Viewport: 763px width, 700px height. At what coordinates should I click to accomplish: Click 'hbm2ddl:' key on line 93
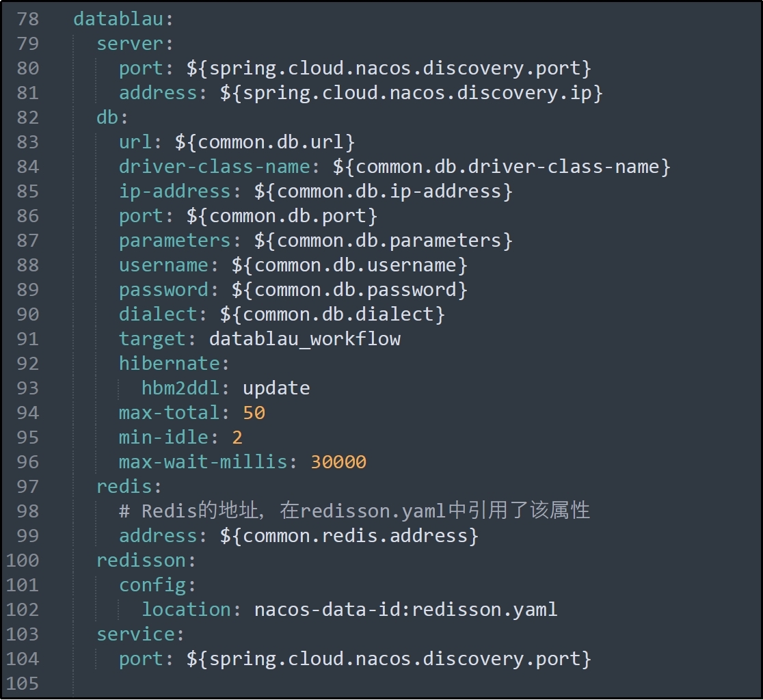pyautogui.click(x=185, y=389)
